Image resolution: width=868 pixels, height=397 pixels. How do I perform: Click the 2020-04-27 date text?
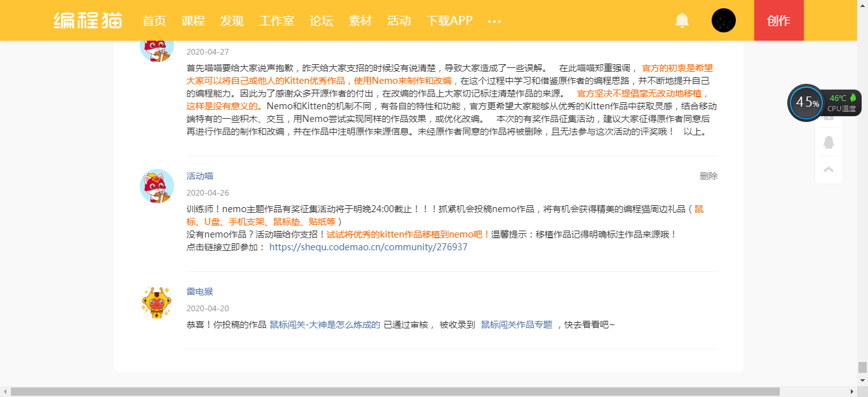click(x=208, y=52)
